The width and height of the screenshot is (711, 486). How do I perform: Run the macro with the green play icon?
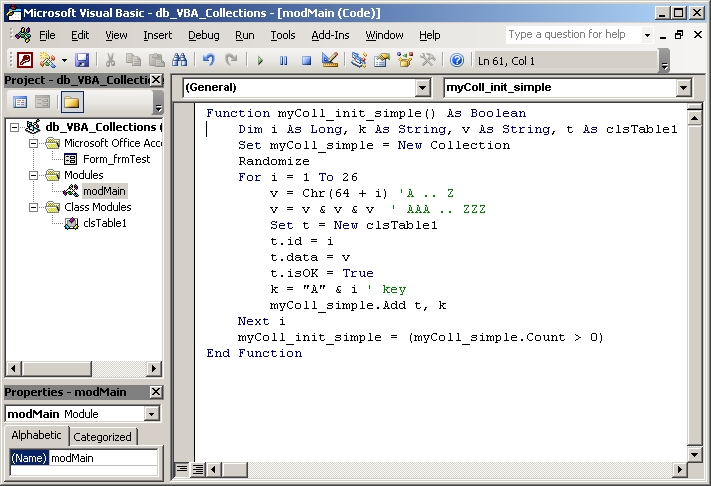(260, 60)
